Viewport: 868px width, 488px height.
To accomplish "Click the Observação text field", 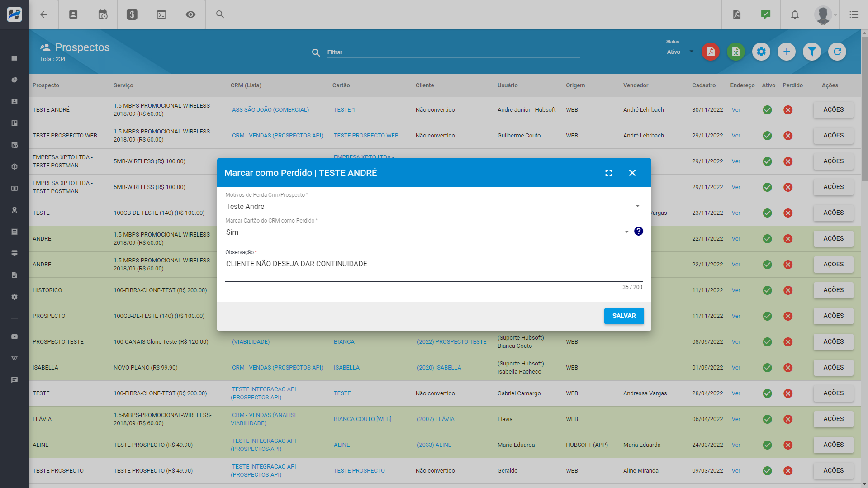I will point(434,269).
